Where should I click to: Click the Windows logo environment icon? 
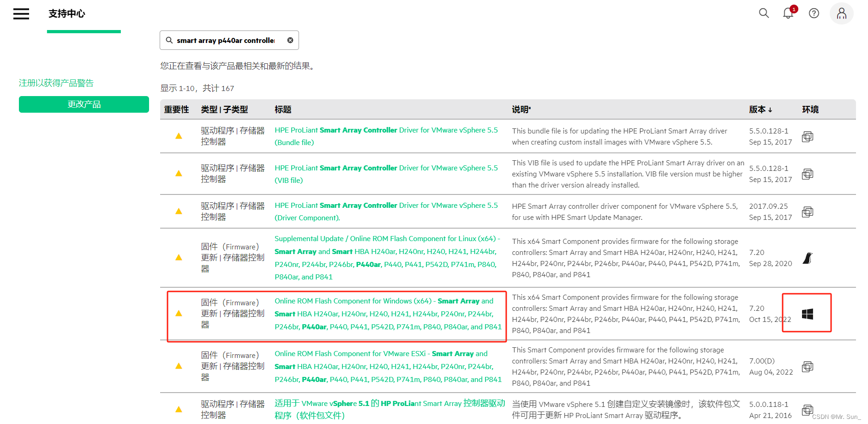click(808, 314)
